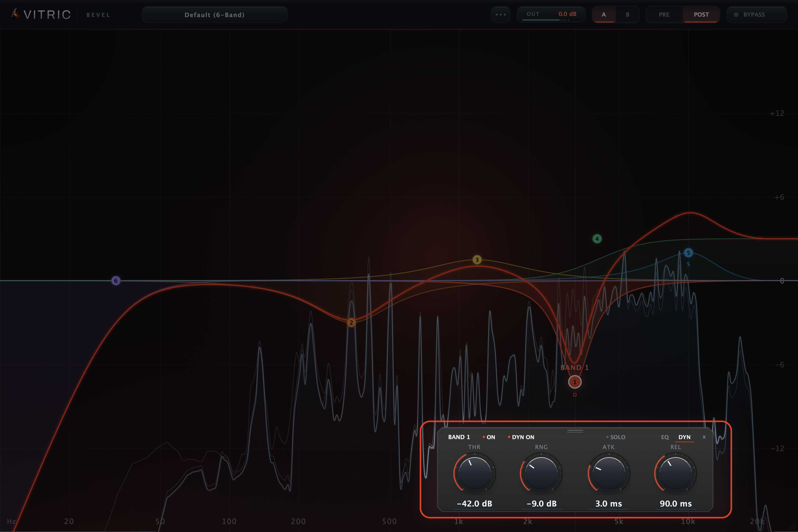Screen dimensions: 798x532
Task: Select band 2 orange node
Action: [x=351, y=322]
